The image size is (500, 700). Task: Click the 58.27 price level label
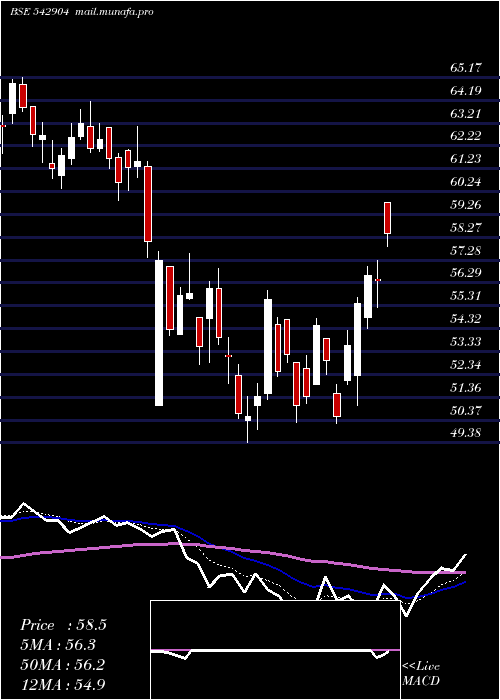coord(466,227)
